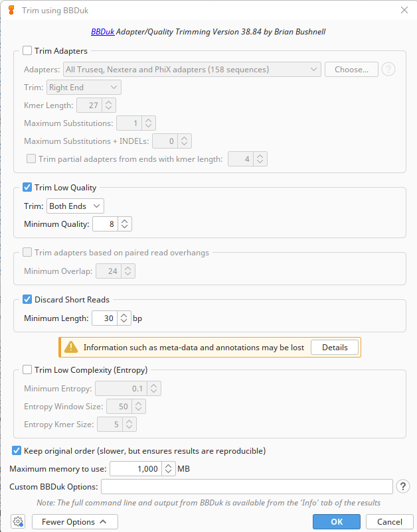Image resolution: width=417 pixels, height=532 pixels.
Task: Click the Minimum Quality spinner arrows
Action: tap(125, 224)
